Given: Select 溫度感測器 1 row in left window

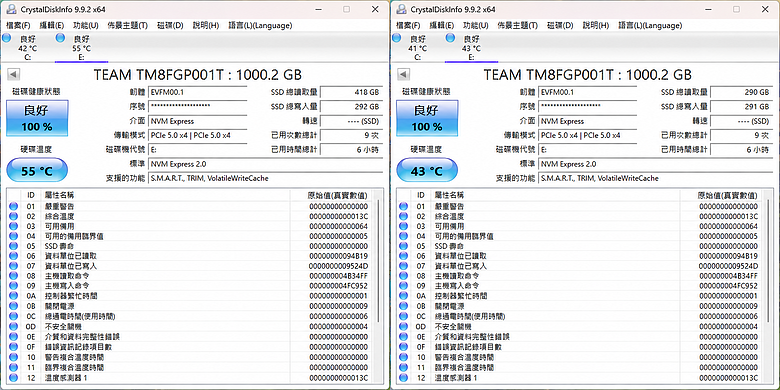Looking at the screenshot, I should click(189, 378).
